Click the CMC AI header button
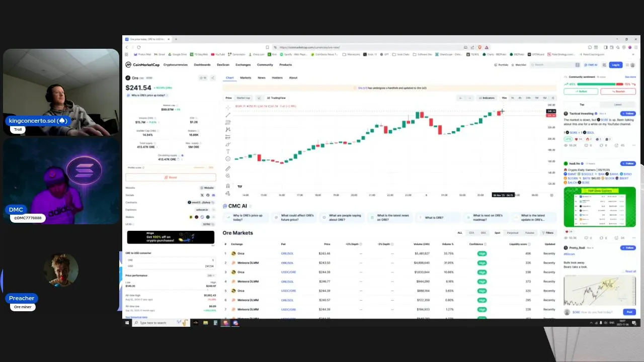This screenshot has width=644, height=362. tap(591, 65)
